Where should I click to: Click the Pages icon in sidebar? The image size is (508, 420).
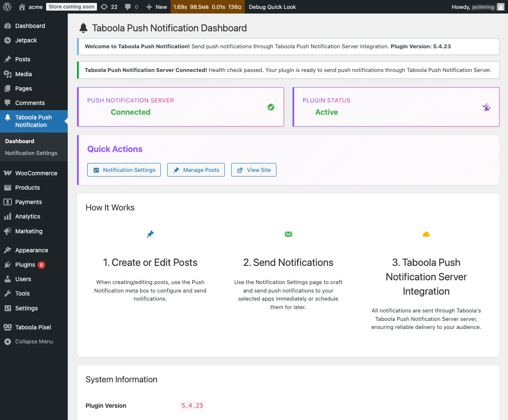click(x=8, y=88)
